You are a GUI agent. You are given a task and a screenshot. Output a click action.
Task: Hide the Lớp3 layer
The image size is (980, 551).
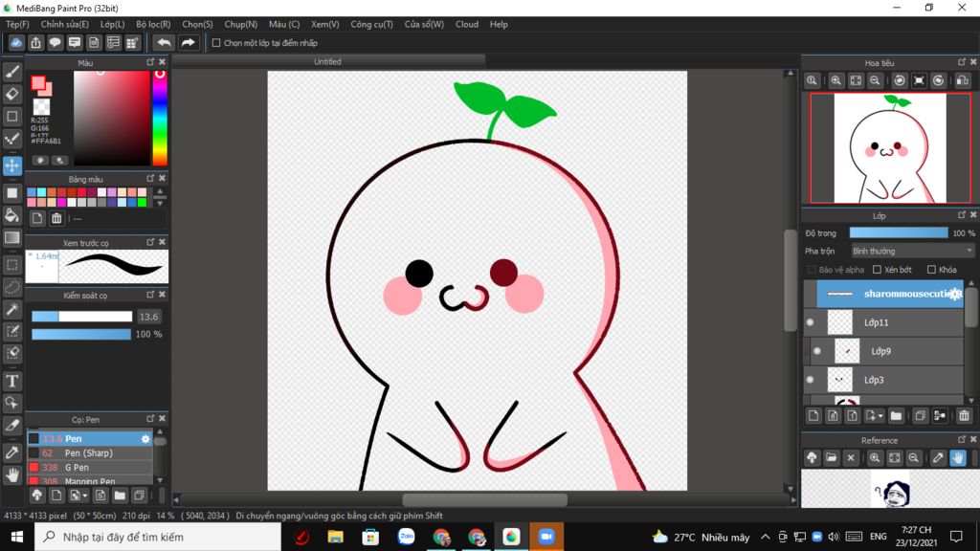coord(810,380)
